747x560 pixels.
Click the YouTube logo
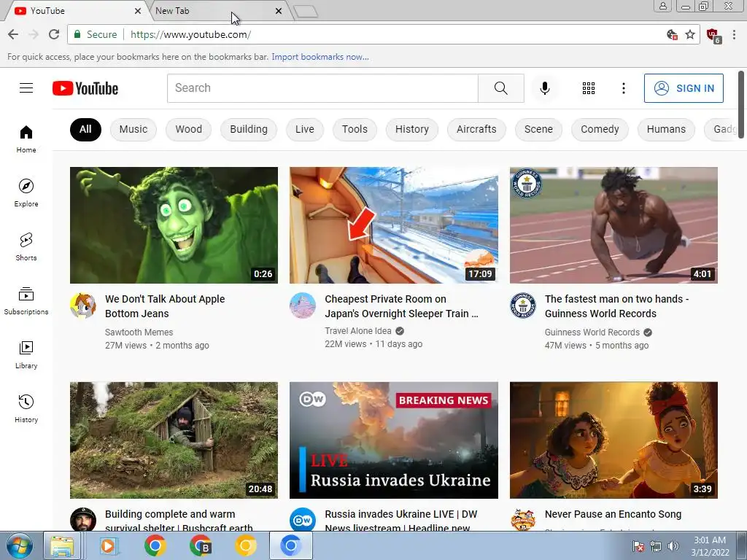[x=85, y=88]
